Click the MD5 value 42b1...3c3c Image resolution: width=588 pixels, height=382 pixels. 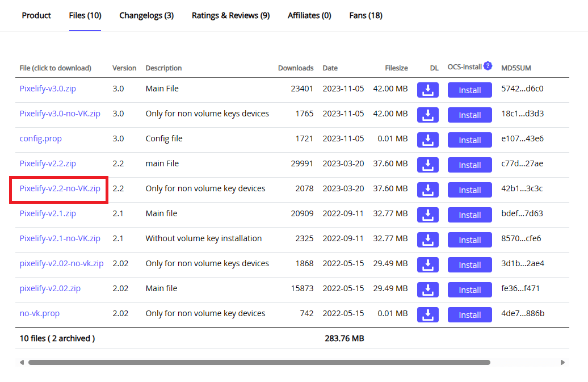coord(522,188)
